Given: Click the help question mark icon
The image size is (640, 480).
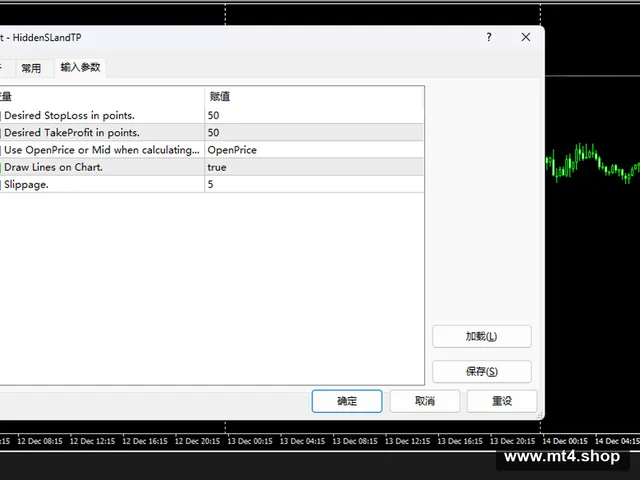Looking at the screenshot, I should (489, 37).
